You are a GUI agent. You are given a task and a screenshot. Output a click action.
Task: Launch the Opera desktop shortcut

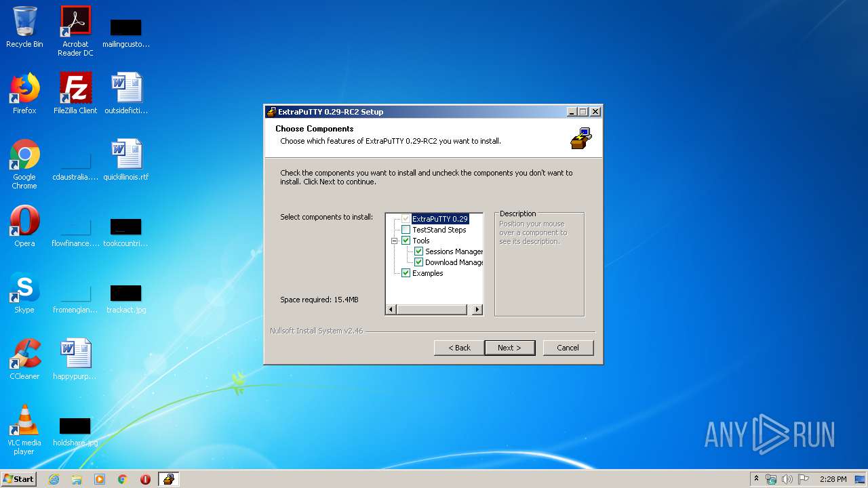pyautogui.click(x=24, y=226)
